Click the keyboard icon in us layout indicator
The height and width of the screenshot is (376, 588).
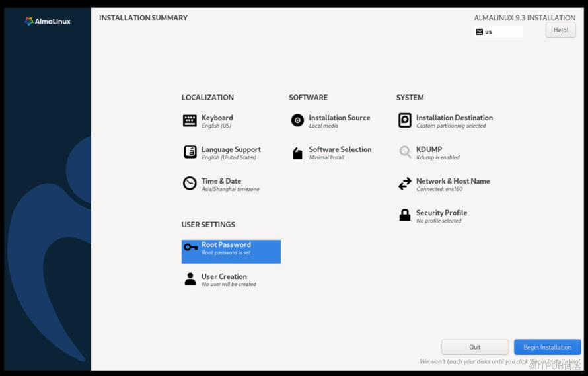(x=479, y=32)
